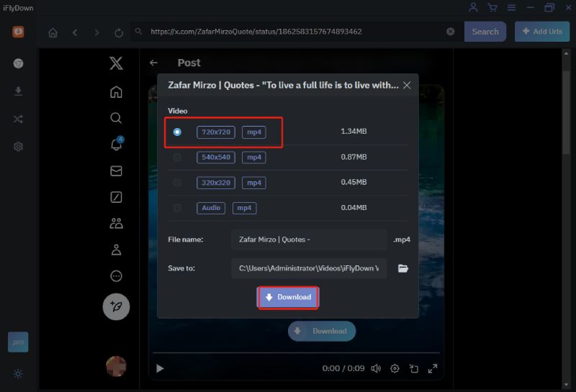Toggle the light/dark theme sun icon
The image size is (576, 392).
[18, 373]
